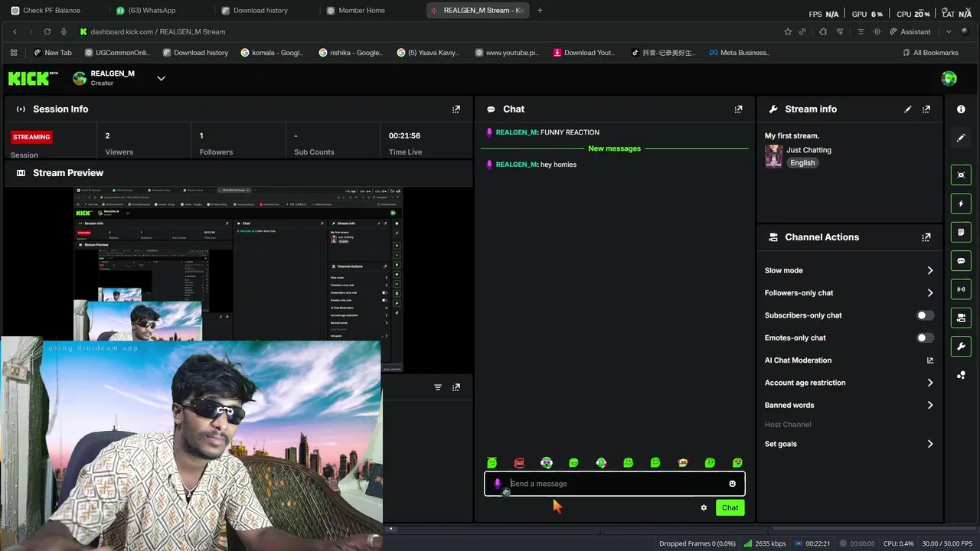Pop out the Channel Actions panel
This screenshot has width=980, height=551.
click(x=926, y=237)
